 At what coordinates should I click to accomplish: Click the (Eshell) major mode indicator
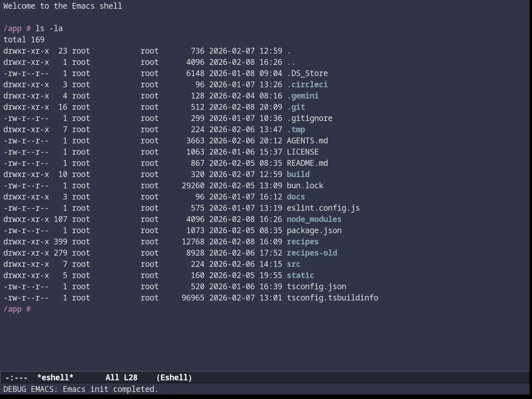click(174, 377)
